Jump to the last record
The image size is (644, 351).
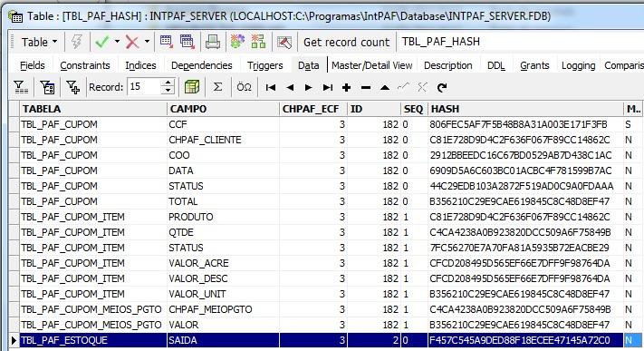[x=327, y=87]
